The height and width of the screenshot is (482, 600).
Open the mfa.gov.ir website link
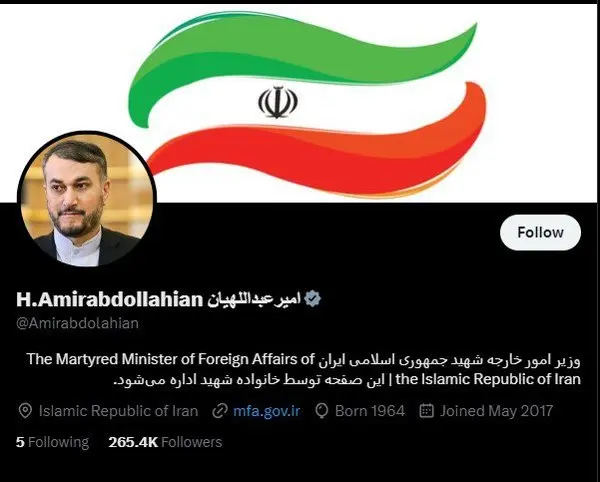[267, 411]
